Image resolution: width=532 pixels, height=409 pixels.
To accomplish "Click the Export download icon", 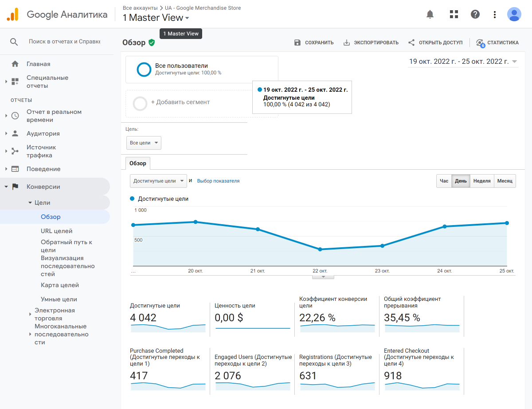I will coord(347,43).
